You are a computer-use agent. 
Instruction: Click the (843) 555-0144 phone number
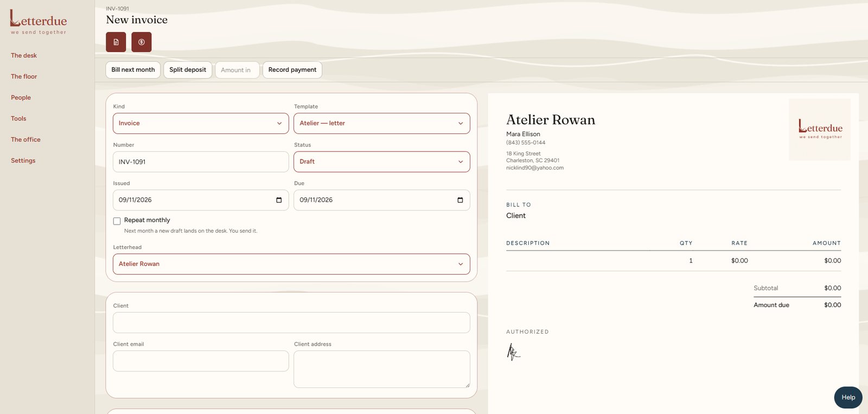[526, 143]
